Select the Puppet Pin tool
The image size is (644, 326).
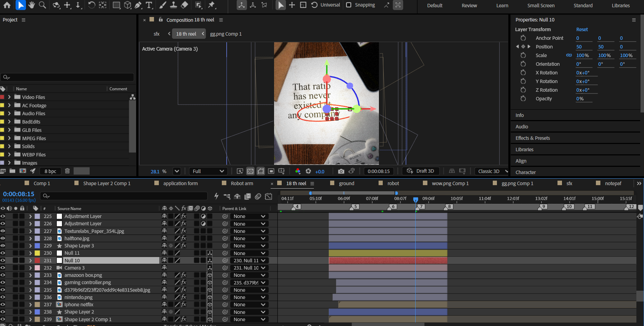point(211,5)
